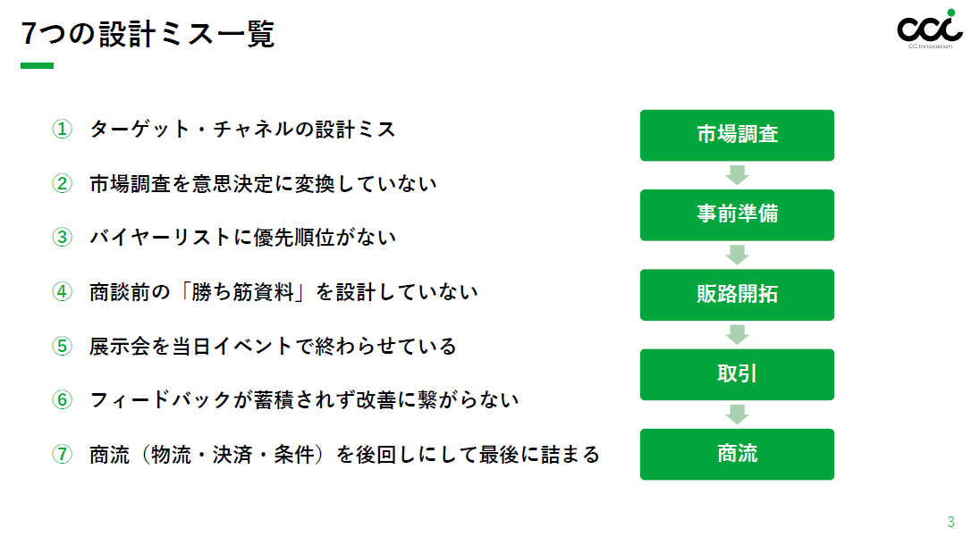
Task: Click arrow between 取引 and 商流
Action: pos(737,414)
